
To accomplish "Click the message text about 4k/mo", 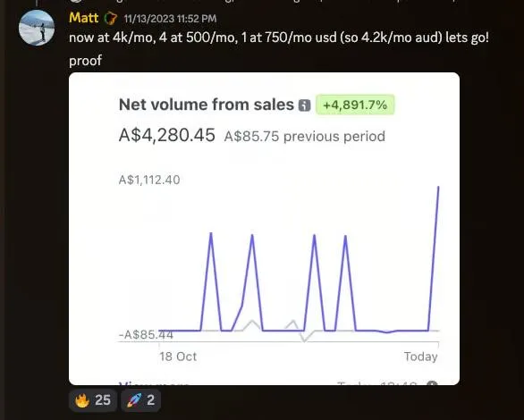I will tap(279, 38).
